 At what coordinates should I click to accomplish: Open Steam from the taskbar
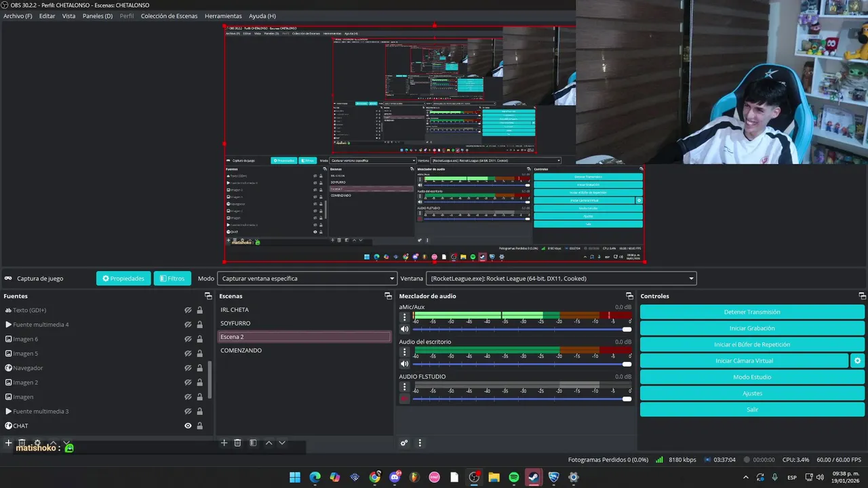(534, 477)
